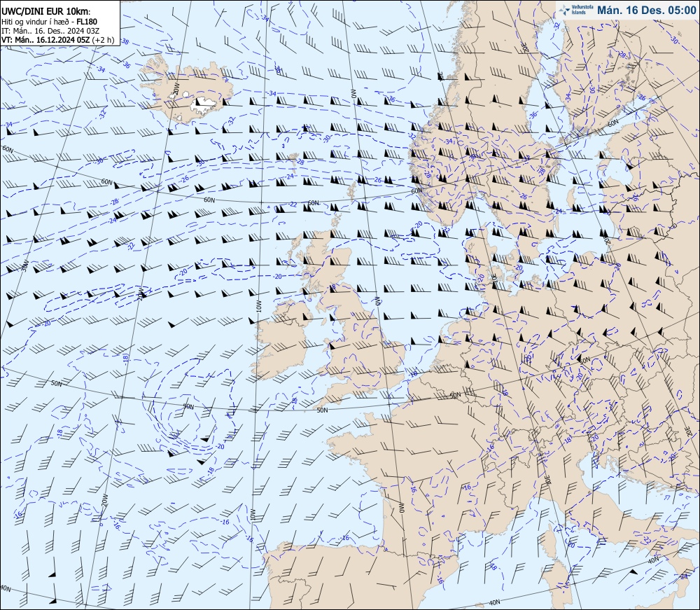This screenshot has height=610, width=700.
Task: Click the 40N label at the map's left edge
Action: tap(6, 588)
